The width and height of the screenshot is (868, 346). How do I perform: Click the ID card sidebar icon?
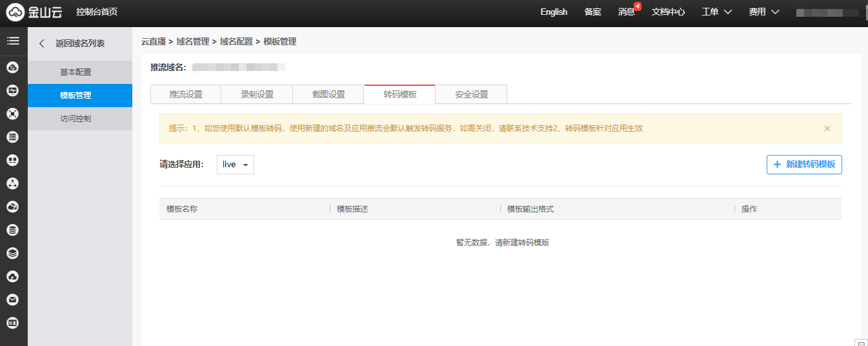tap(13, 322)
